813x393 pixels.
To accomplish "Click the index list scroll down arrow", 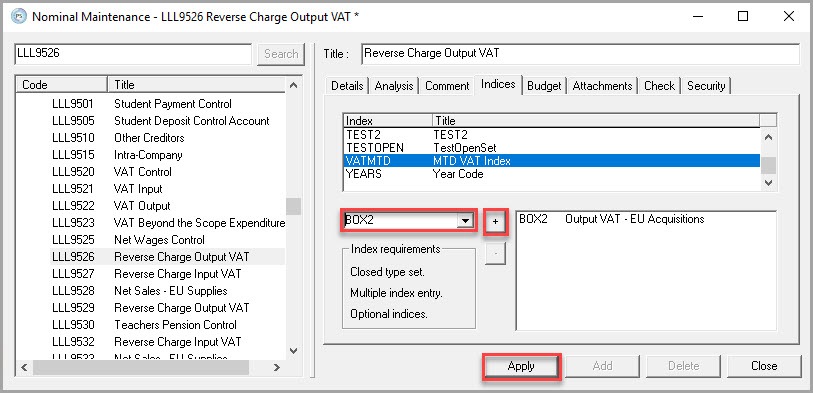I will pyautogui.click(x=768, y=183).
